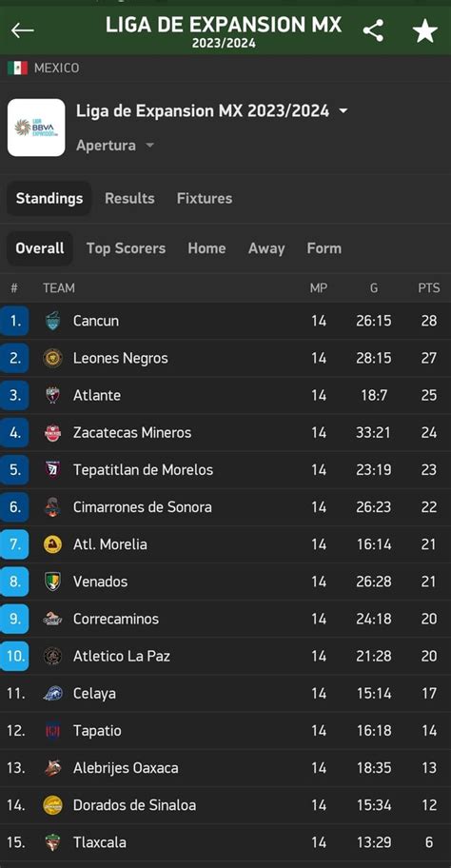Open the Cancun team crest
Viewport: 451px width, 868px height.
tap(52, 321)
